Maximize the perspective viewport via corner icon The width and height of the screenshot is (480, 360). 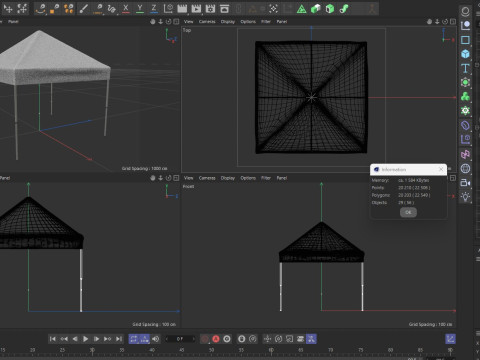tap(176, 22)
